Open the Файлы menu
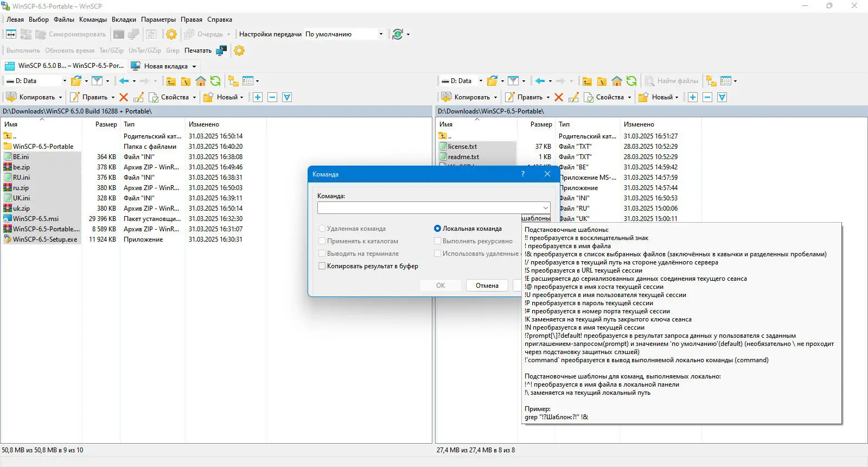868x467 pixels. point(64,20)
